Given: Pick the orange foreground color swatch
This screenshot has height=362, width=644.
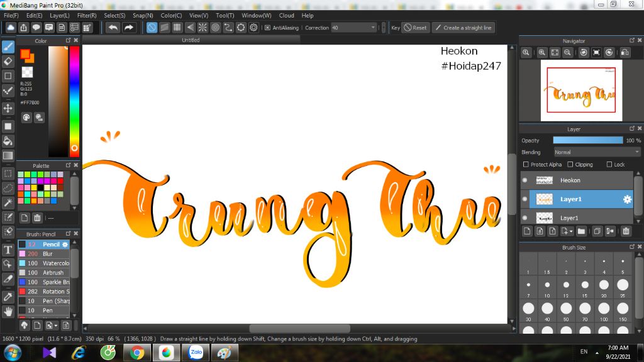Looking at the screenshot, I should (25, 54).
